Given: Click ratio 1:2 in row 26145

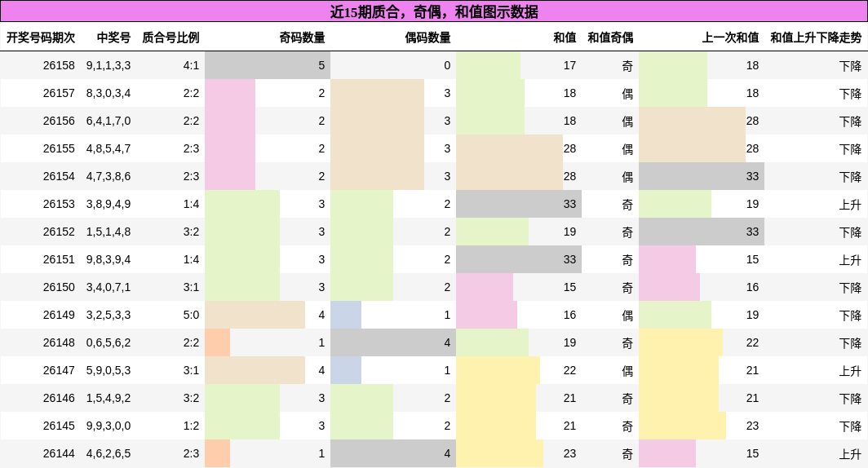Looking at the screenshot, I should pyautogui.click(x=191, y=426).
